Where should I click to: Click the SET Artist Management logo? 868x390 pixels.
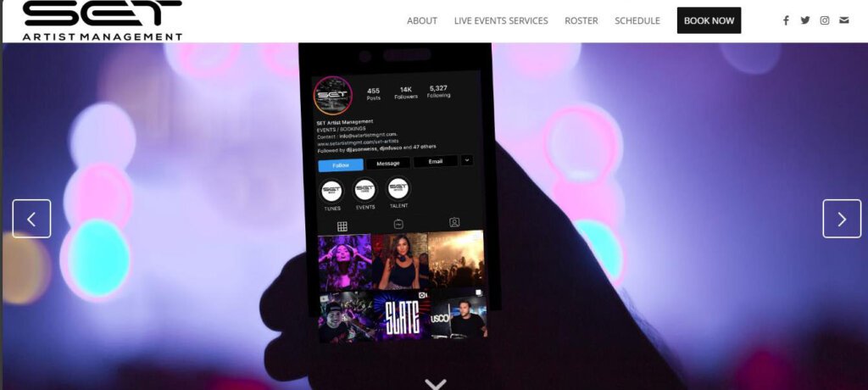pos(103,20)
